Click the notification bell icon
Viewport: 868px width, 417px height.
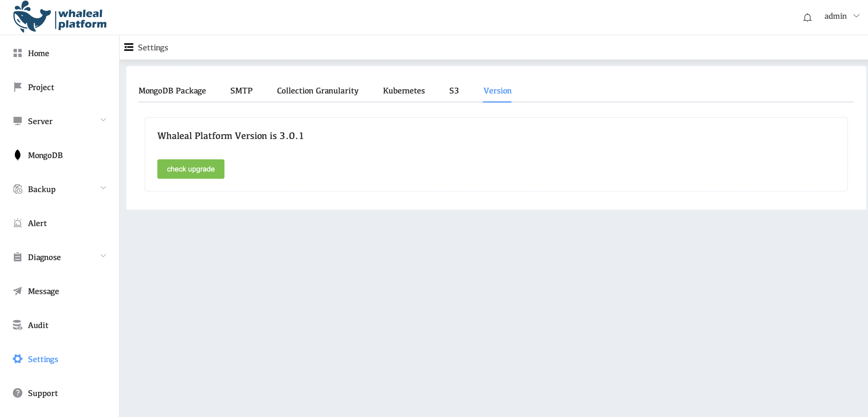(807, 17)
